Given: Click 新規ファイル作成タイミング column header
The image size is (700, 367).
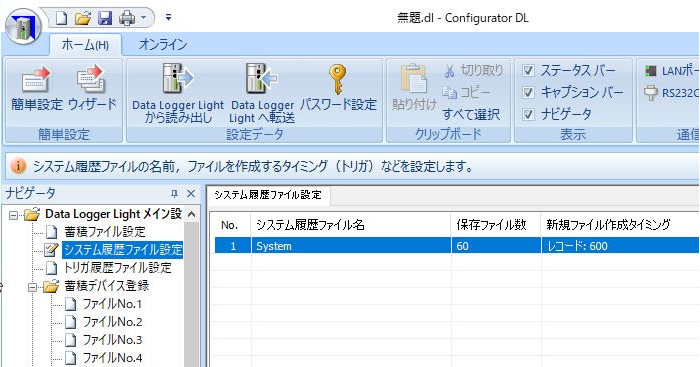Looking at the screenshot, I should coord(620,225).
